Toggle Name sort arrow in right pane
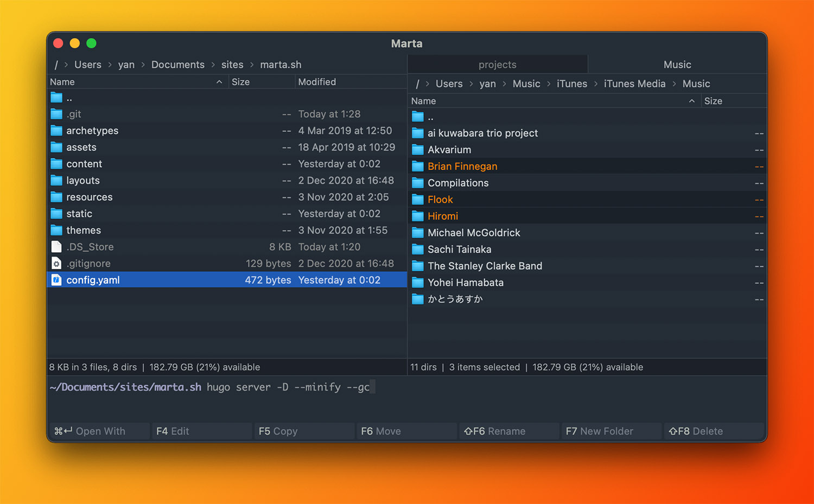The image size is (814, 504). coord(691,101)
